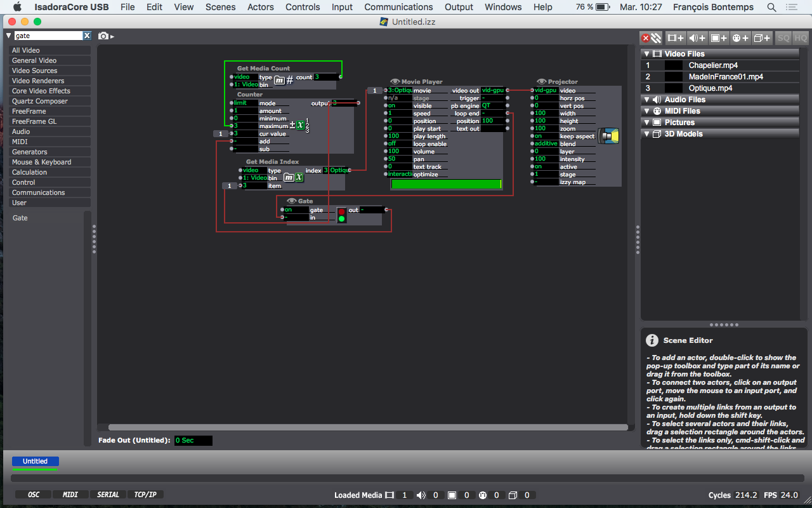Select the Video Sources category

(50, 70)
